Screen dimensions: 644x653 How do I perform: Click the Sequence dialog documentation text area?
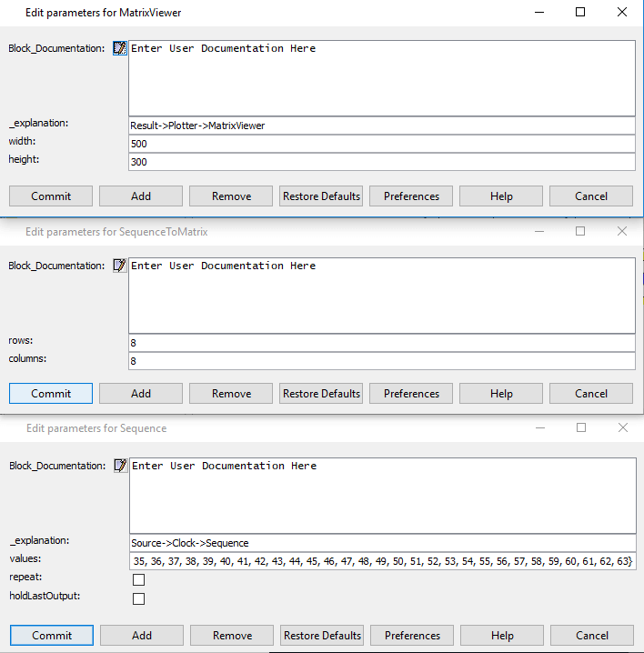pyautogui.click(x=382, y=495)
